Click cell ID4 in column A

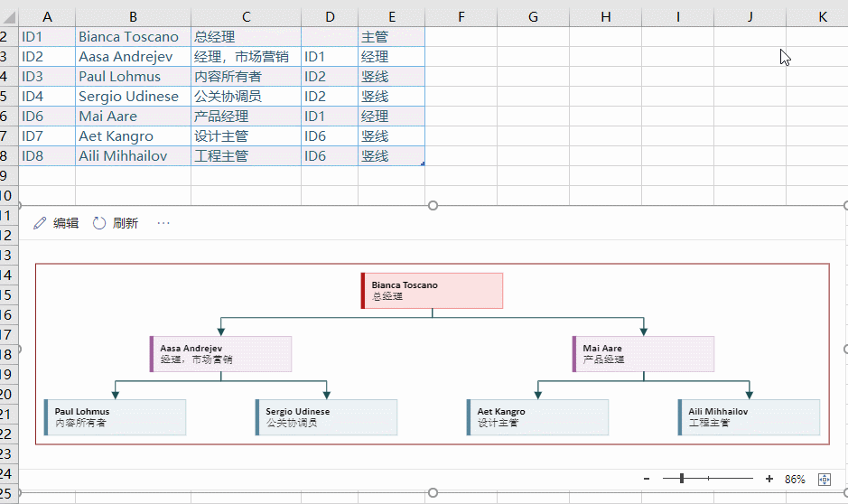tap(47, 97)
